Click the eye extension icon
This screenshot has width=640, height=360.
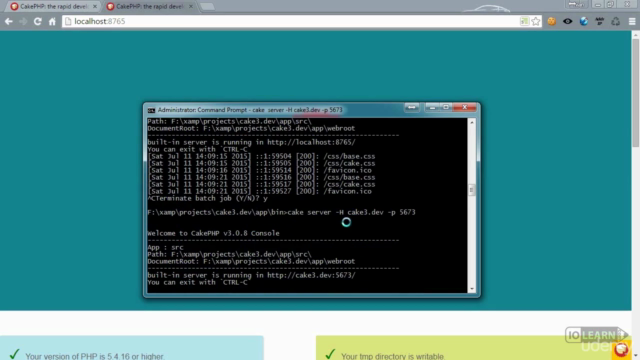pos(567,21)
